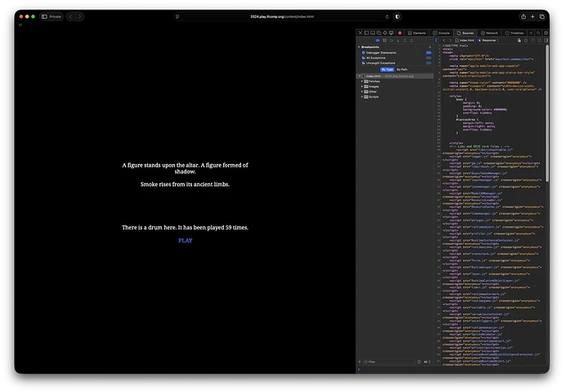Open Web Inspector settings via the gear icon
Screen dimensions: 564x392
point(546,33)
